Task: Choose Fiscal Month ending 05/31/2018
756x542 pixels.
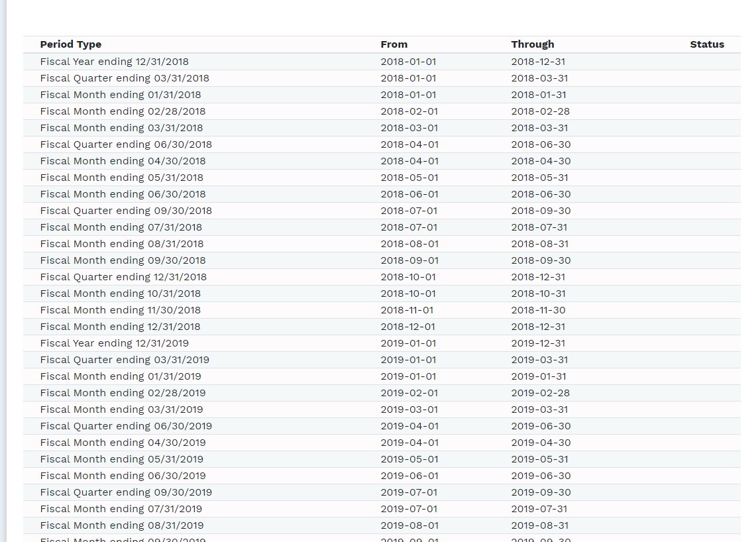Action: coord(121,178)
